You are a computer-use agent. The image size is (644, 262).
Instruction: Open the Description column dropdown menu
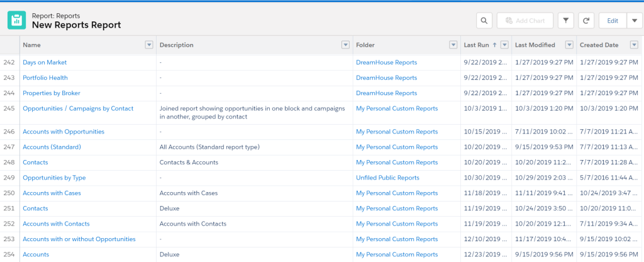click(345, 45)
